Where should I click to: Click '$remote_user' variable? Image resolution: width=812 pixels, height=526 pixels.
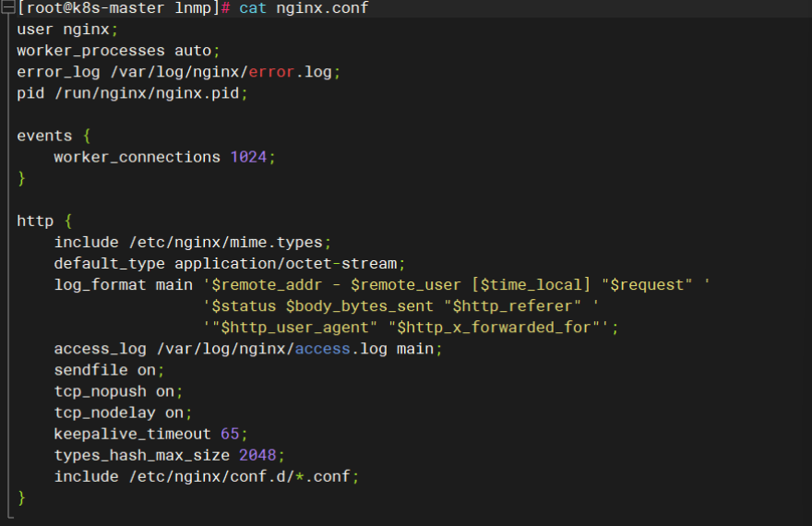click(405, 285)
